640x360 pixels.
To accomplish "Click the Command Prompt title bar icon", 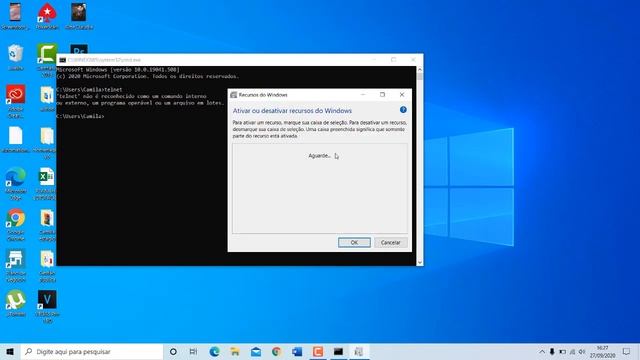I will tap(62, 60).
